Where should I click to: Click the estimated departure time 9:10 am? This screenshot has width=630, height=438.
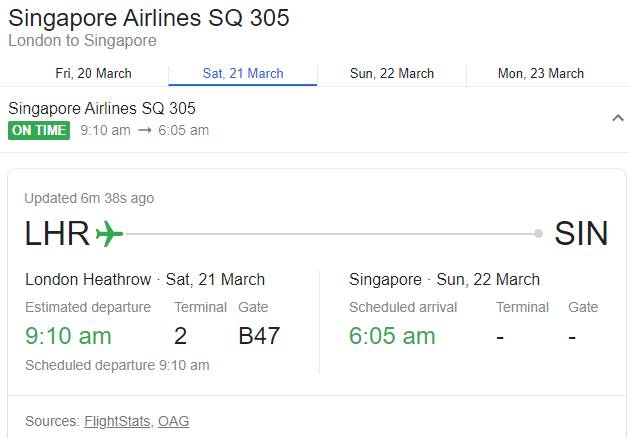[x=68, y=336]
